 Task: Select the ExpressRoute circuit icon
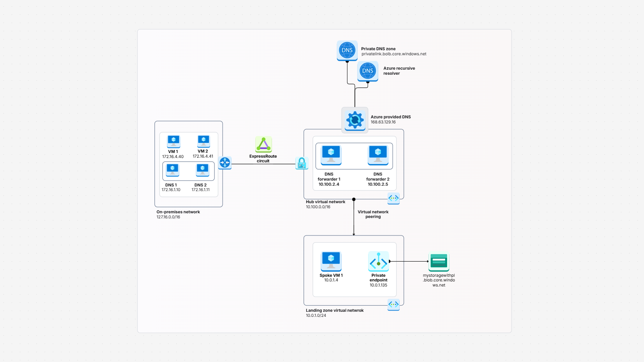click(x=263, y=145)
